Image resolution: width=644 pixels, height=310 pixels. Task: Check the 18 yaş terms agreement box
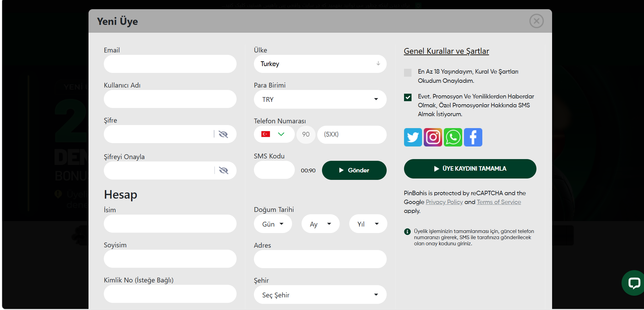pos(408,73)
